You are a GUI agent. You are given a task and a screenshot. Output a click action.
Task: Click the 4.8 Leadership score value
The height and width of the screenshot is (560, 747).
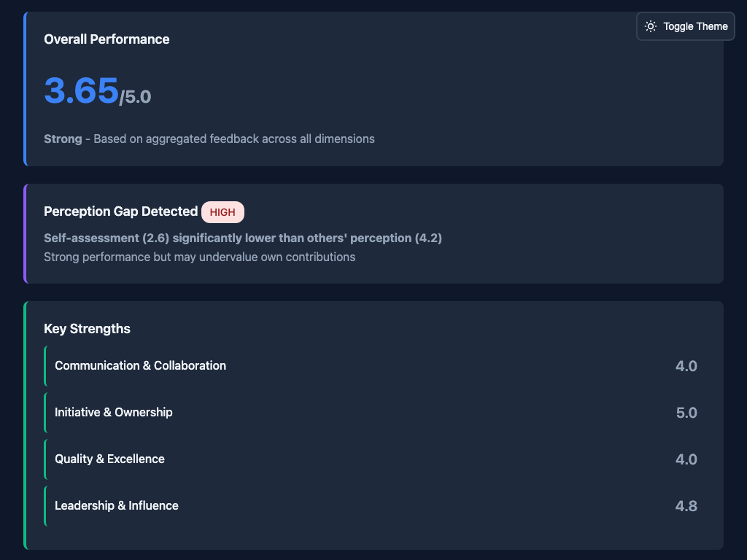(x=686, y=505)
